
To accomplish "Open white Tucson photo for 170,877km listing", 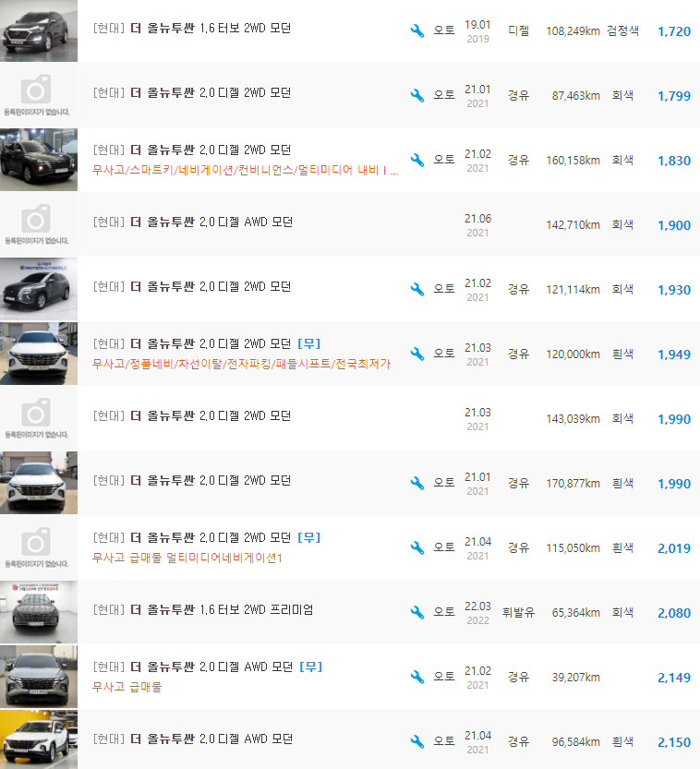I will pyautogui.click(x=39, y=483).
